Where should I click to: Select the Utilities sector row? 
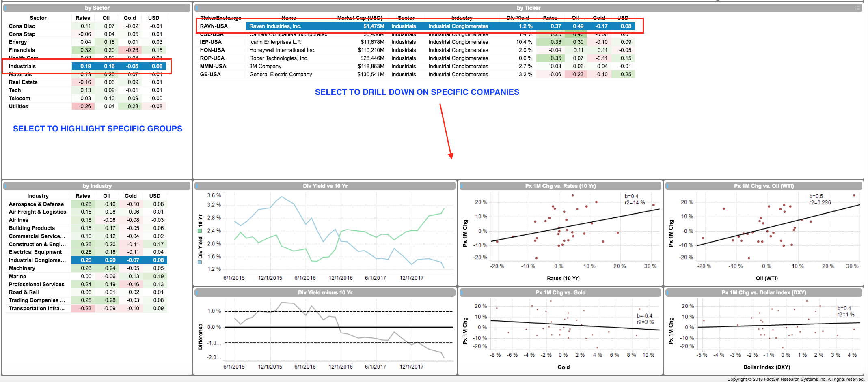(x=86, y=106)
